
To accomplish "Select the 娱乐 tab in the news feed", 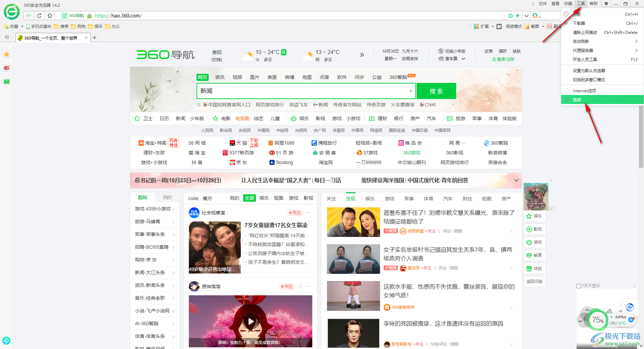I will [x=370, y=199].
